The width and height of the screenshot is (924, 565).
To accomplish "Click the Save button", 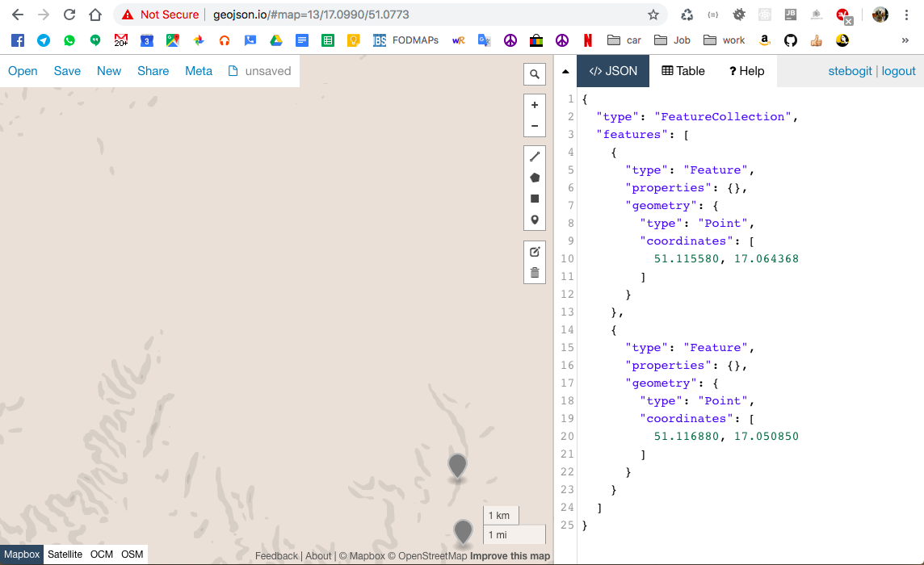I will coord(67,71).
